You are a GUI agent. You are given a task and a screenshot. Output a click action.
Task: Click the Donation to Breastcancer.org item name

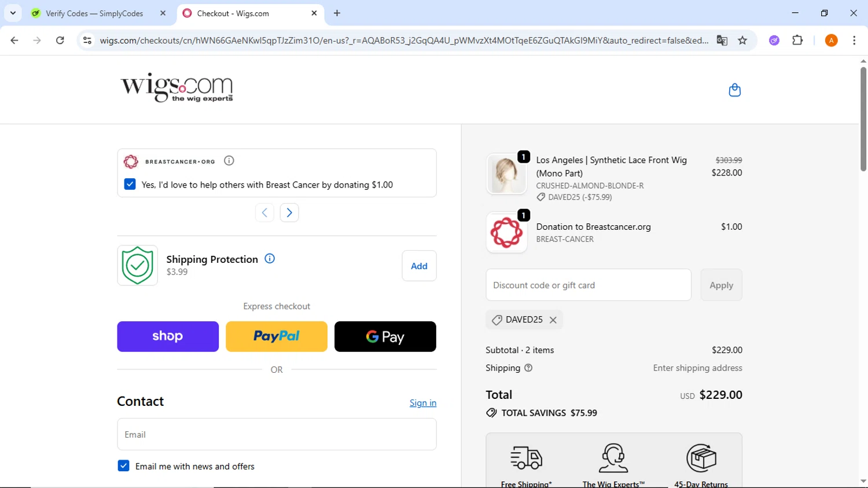click(593, 227)
